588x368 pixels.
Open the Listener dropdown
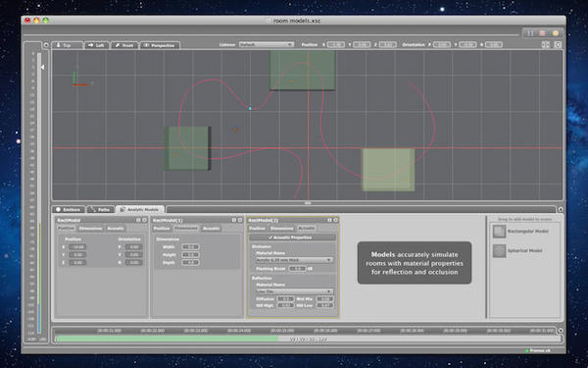(267, 44)
